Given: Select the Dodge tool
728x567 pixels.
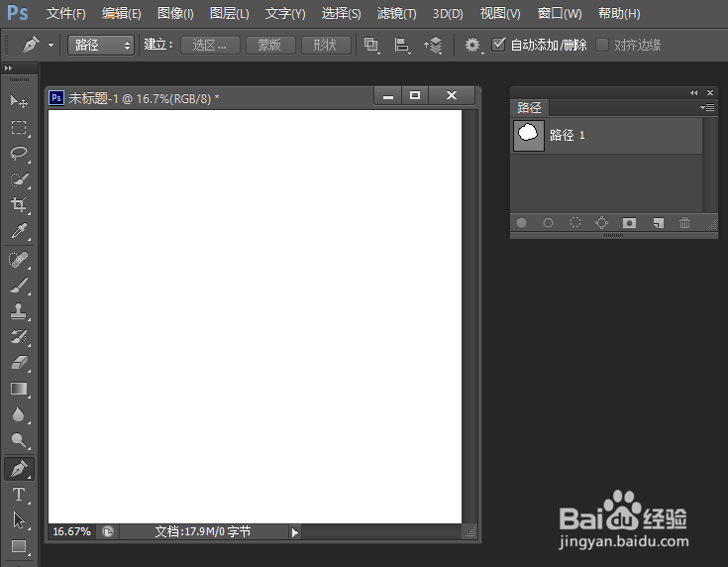Looking at the screenshot, I should [x=19, y=440].
